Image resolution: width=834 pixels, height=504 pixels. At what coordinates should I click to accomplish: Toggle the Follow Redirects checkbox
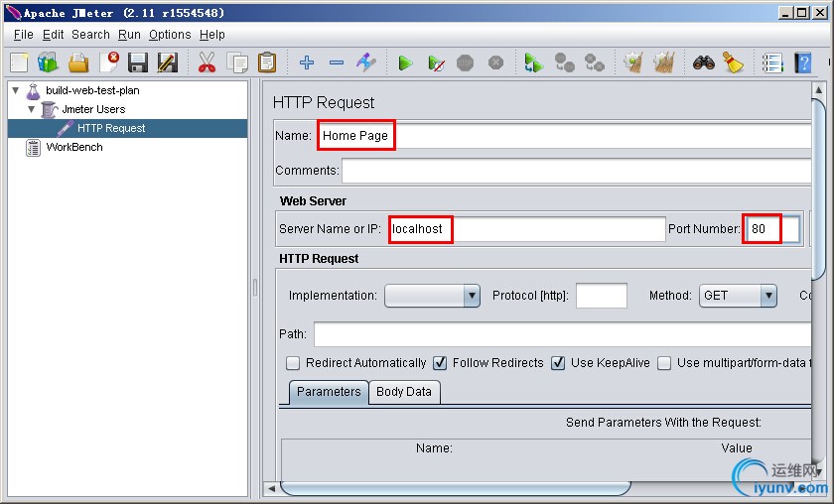pyautogui.click(x=440, y=363)
